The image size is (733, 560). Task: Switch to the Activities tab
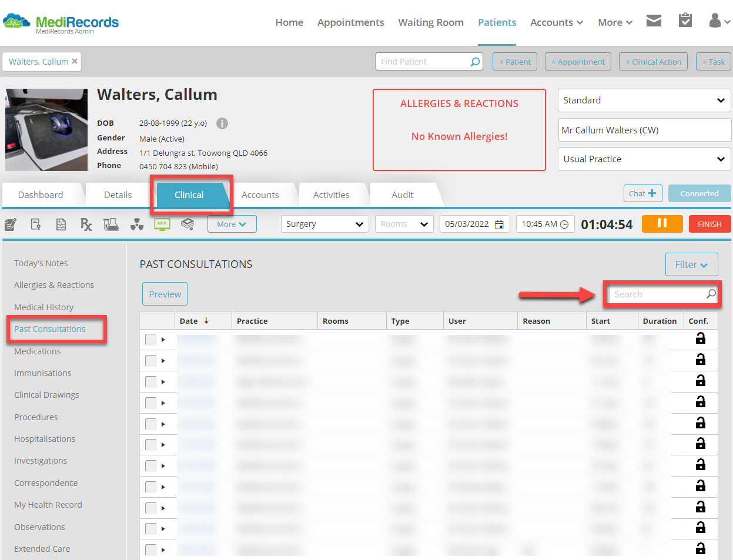pyautogui.click(x=332, y=195)
